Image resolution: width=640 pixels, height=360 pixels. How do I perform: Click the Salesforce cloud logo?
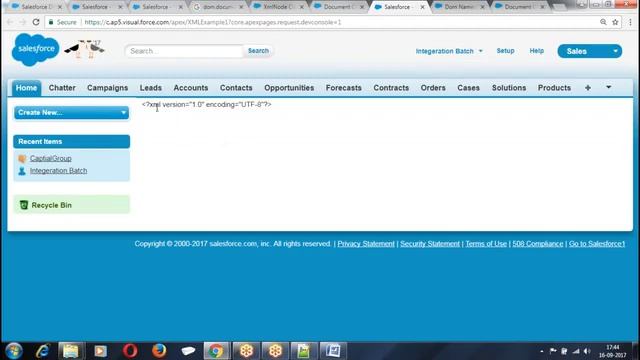[36, 49]
